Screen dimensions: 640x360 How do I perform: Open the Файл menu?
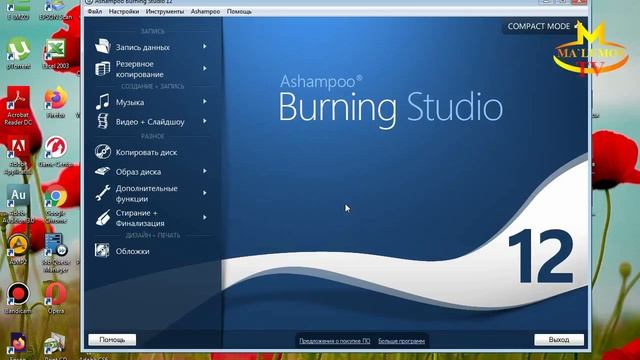point(95,11)
